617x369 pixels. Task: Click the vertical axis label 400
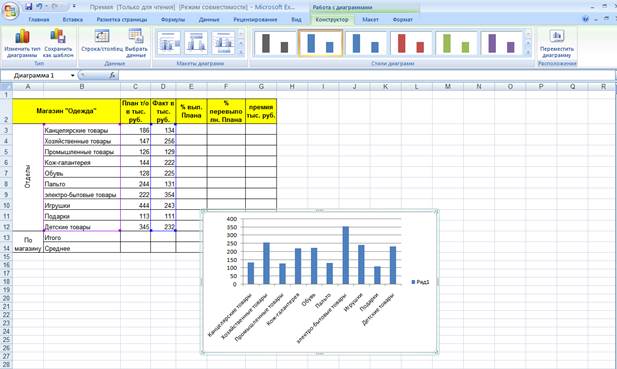[x=232, y=219]
